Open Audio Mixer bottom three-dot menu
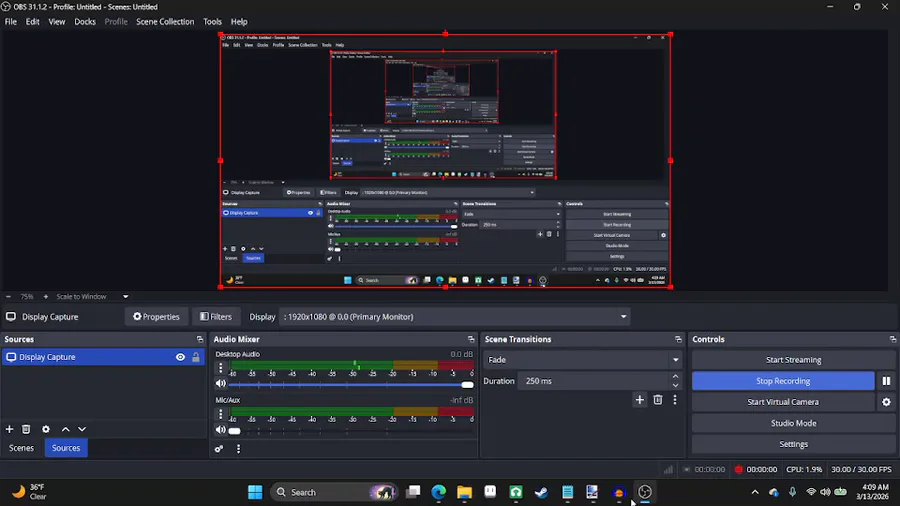The width and height of the screenshot is (900, 506). 238,449
